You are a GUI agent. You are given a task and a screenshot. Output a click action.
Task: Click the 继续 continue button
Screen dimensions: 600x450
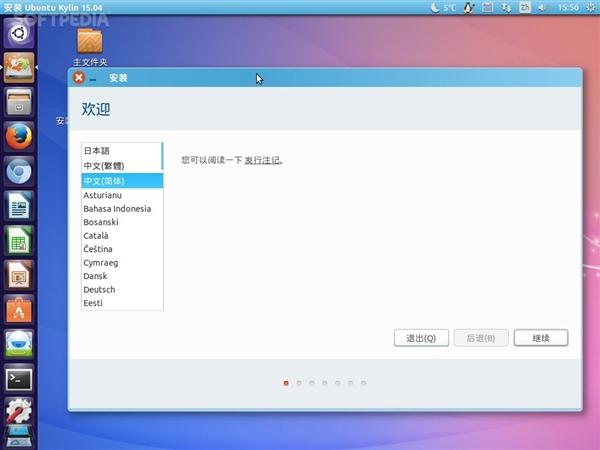tap(541, 338)
